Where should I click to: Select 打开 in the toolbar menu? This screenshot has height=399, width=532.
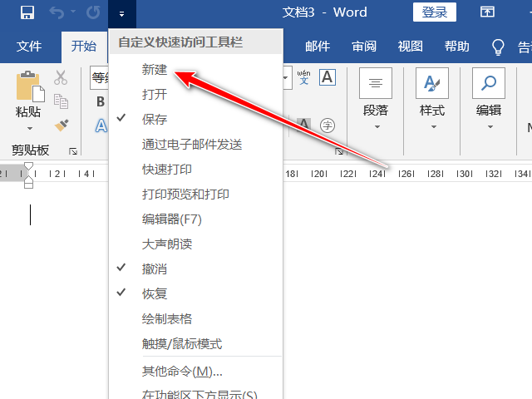tap(196, 94)
